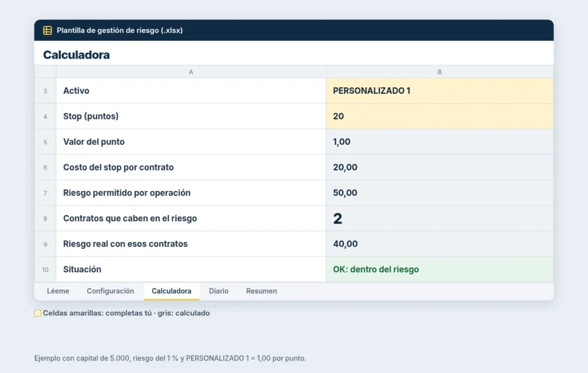Click 'Riesgo real con esos contratos' label

(125, 244)
